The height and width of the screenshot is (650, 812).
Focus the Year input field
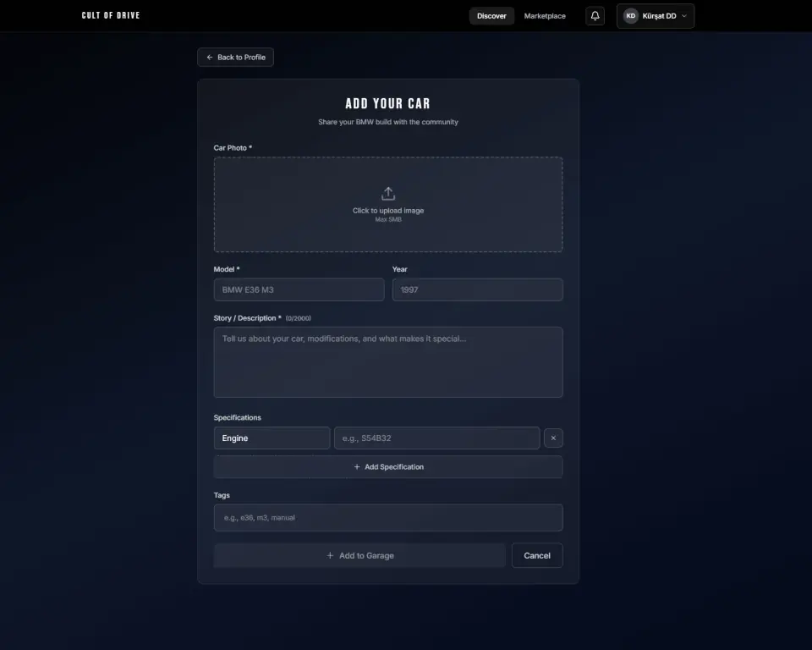point(477,289)
